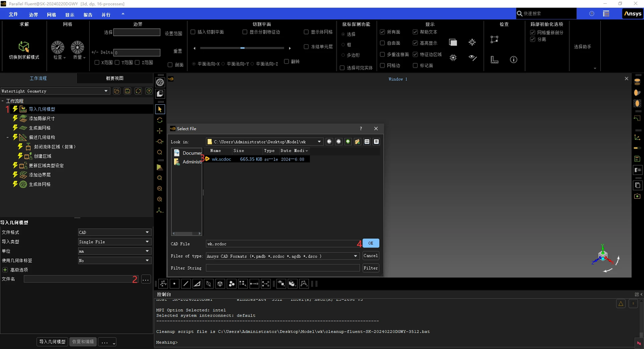Enable the X范围 checkbox

pos(97,63)
